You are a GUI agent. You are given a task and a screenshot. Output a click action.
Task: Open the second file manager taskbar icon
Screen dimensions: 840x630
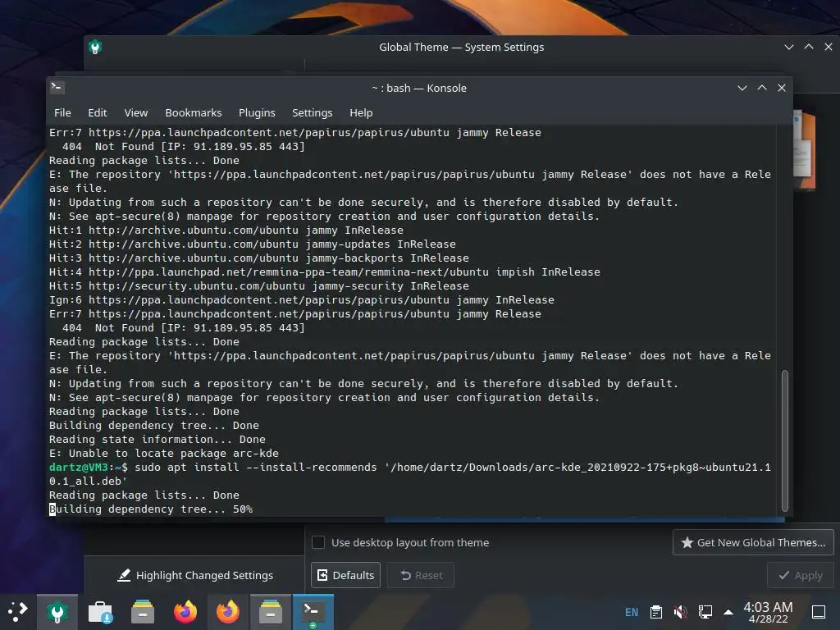[271, 612]
